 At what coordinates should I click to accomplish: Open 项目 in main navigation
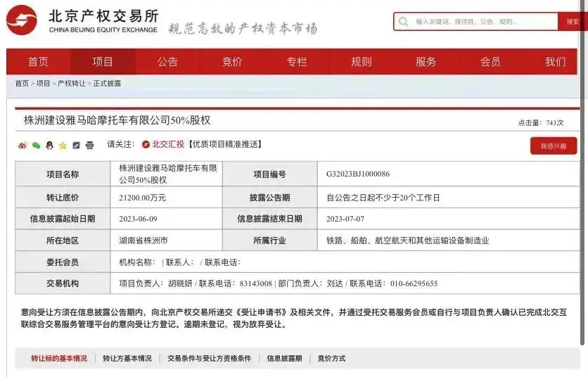tap(103, 61)
